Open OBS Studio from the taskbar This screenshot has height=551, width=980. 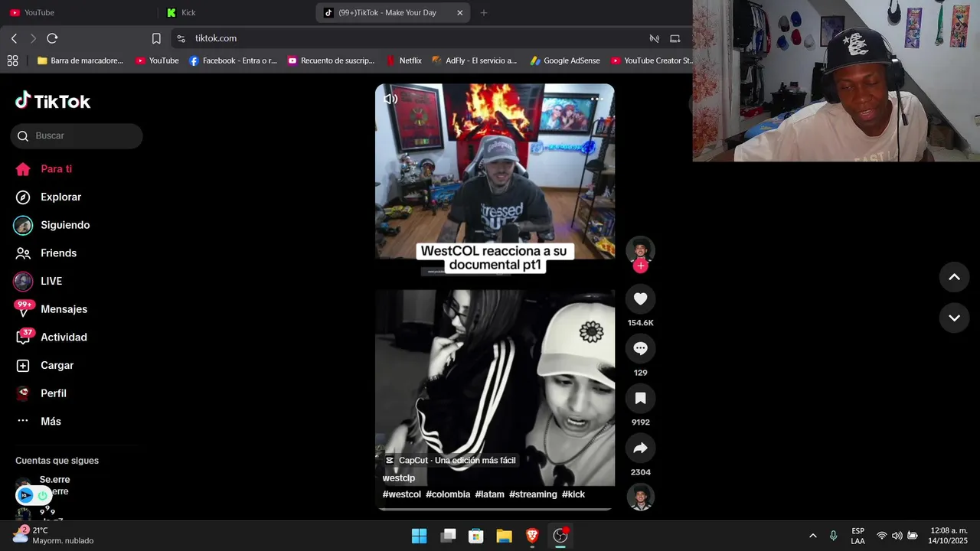[x=560, y=536]
